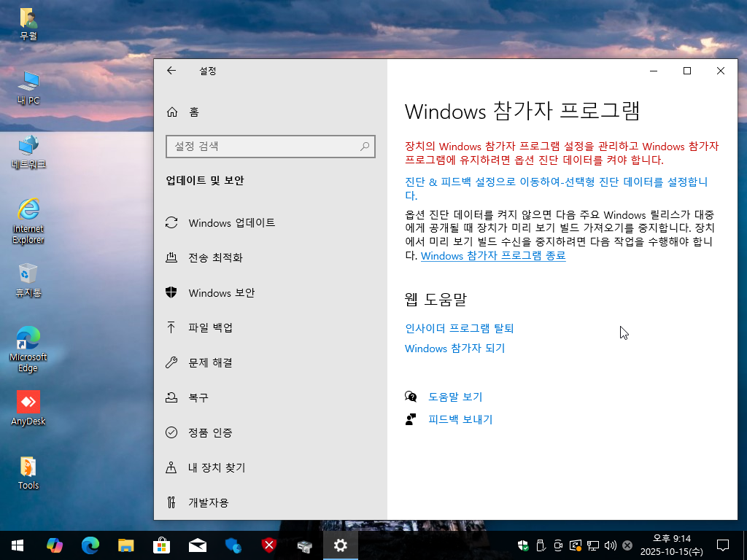Click the Meet Now tray icon
Viewport: 747px width, 560px height.
(558, 545)
